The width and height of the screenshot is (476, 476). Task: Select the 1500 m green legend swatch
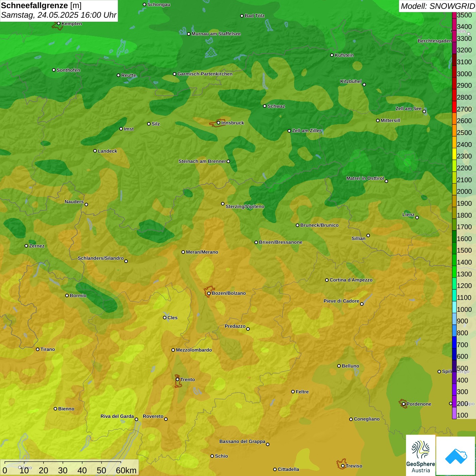pyautogui.click(x=454, y=248)
